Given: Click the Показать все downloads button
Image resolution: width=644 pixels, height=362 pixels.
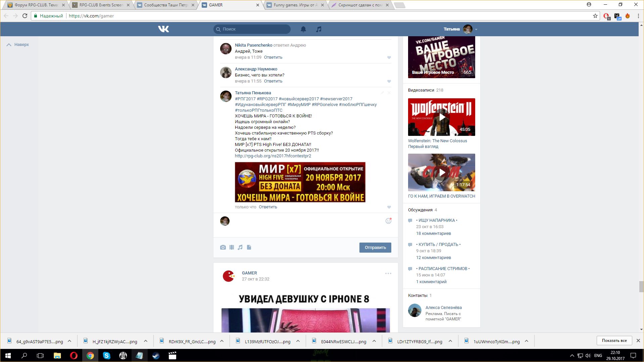Looking at the screenshot, I should tap(614, 341).
